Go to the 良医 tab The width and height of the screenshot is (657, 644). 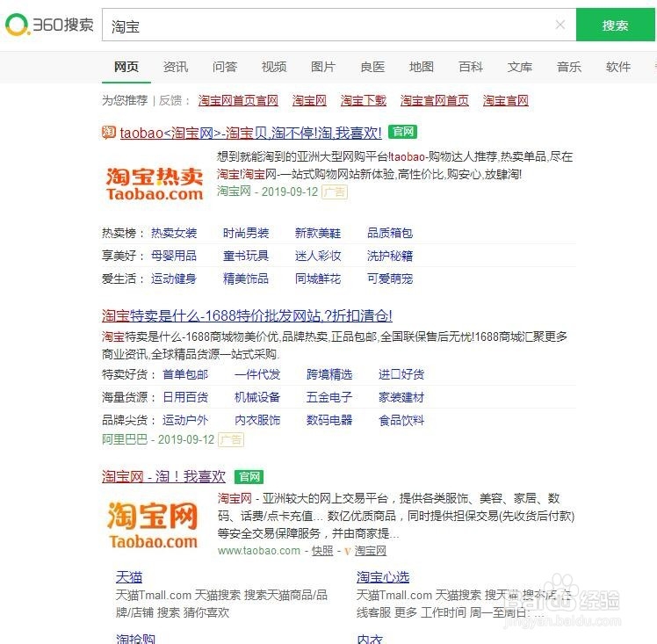[x=372, y=66]
